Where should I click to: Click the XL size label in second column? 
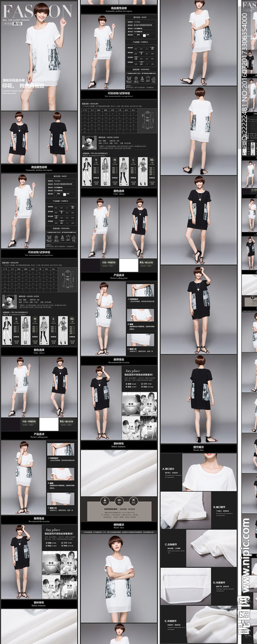151,159
